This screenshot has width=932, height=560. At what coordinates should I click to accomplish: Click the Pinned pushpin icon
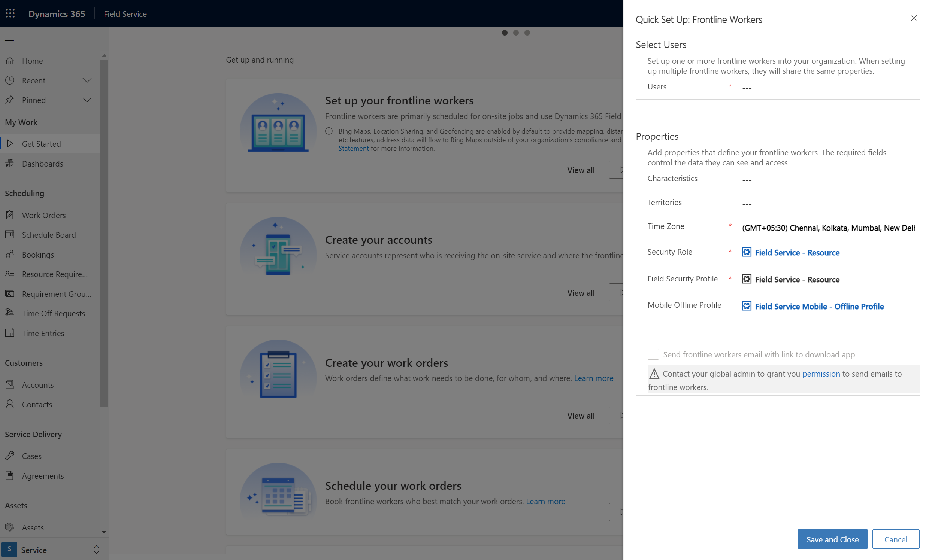[10, 100]
